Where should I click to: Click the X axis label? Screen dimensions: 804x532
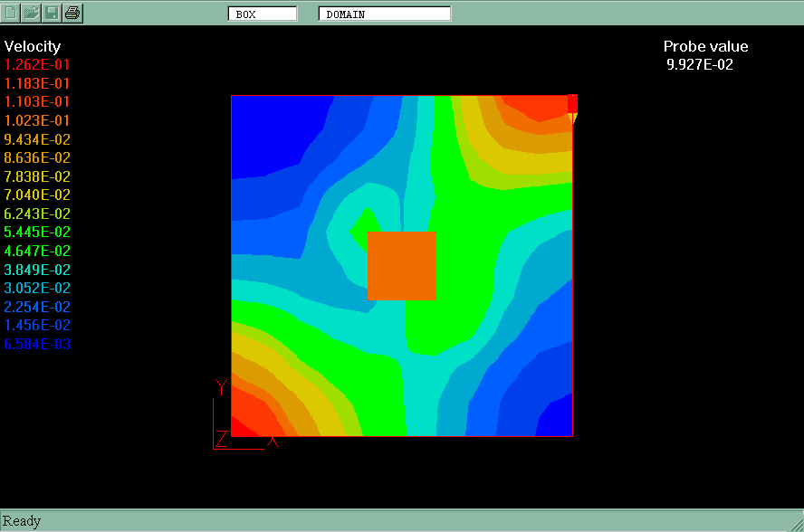[273, 442]
